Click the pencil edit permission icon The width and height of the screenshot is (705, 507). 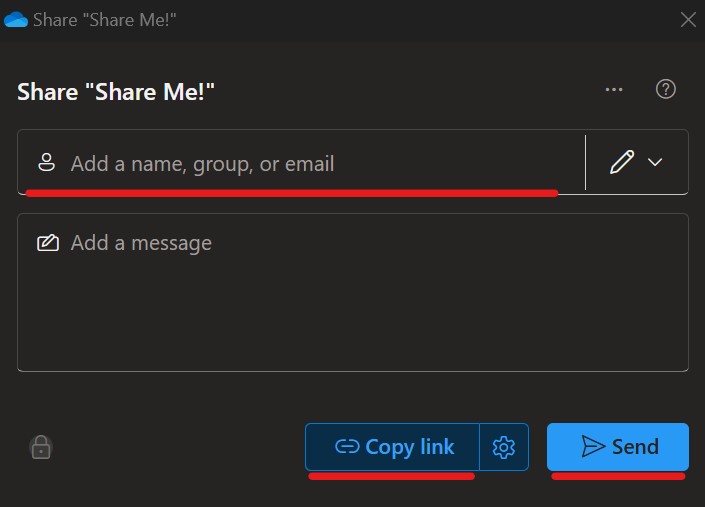coord(622,162)
